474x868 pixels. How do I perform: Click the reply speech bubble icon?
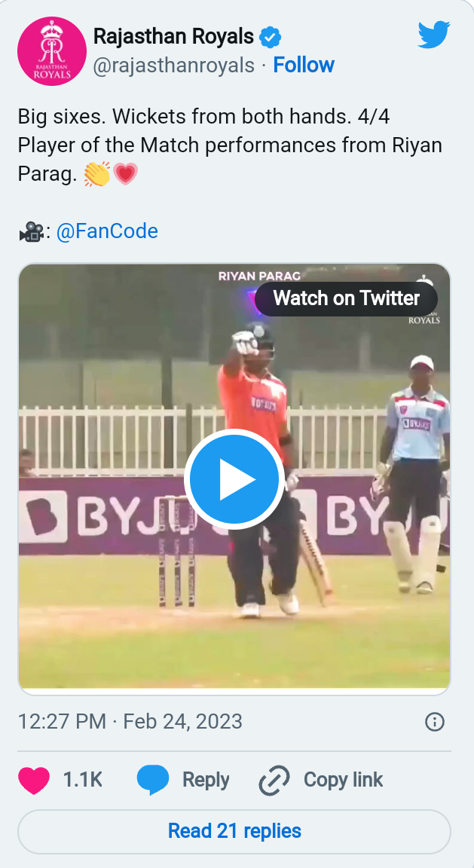click(153, 780)
